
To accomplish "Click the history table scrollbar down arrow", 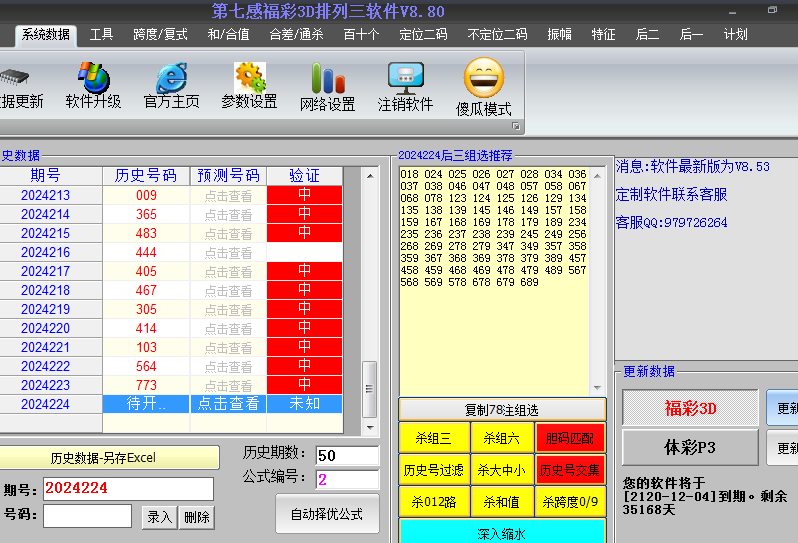I will point(370,427).
